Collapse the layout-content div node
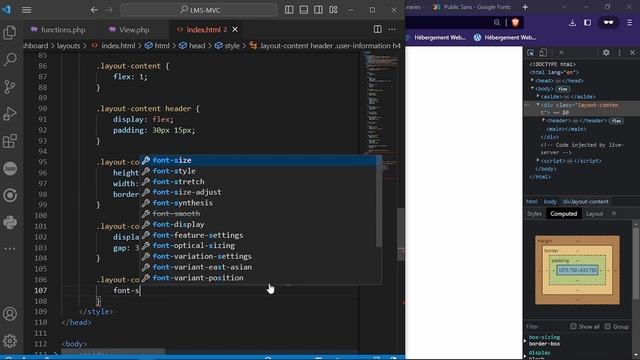Screen dimensions: 640x360 (538, 105)
